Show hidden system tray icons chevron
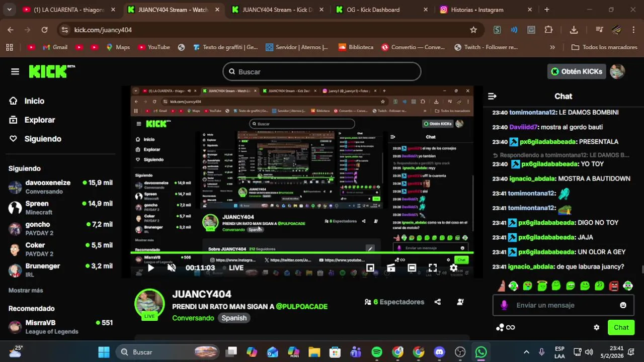 click(526, 352)
